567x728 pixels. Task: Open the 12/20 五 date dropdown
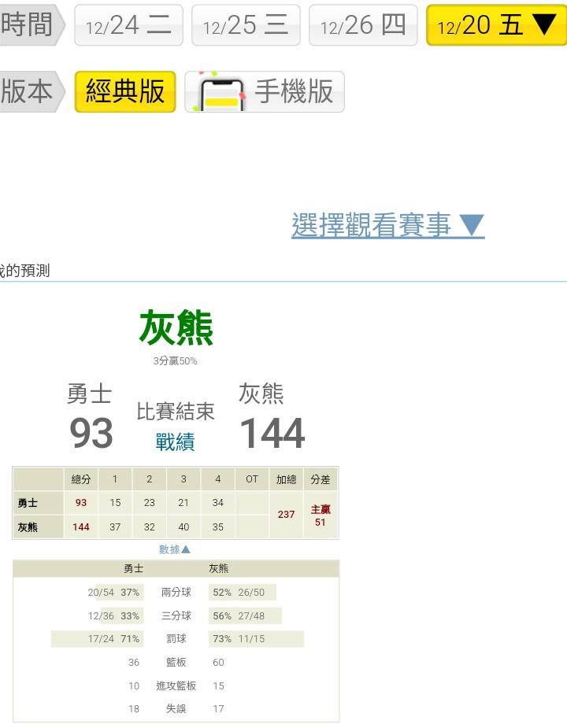click(x=496, y=25)
